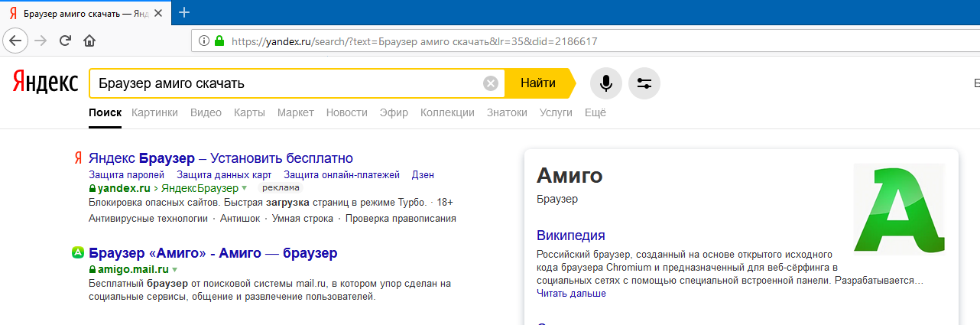This screenshot has height=325, width=980.
Task: Open the Новости tab
Action: (346, 112)
